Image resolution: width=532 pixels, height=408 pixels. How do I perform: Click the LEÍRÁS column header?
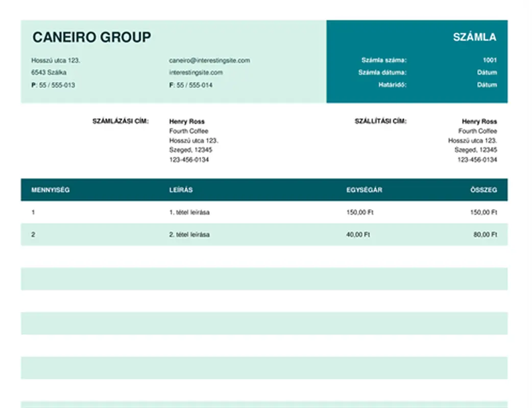click(x=181, y=190)
